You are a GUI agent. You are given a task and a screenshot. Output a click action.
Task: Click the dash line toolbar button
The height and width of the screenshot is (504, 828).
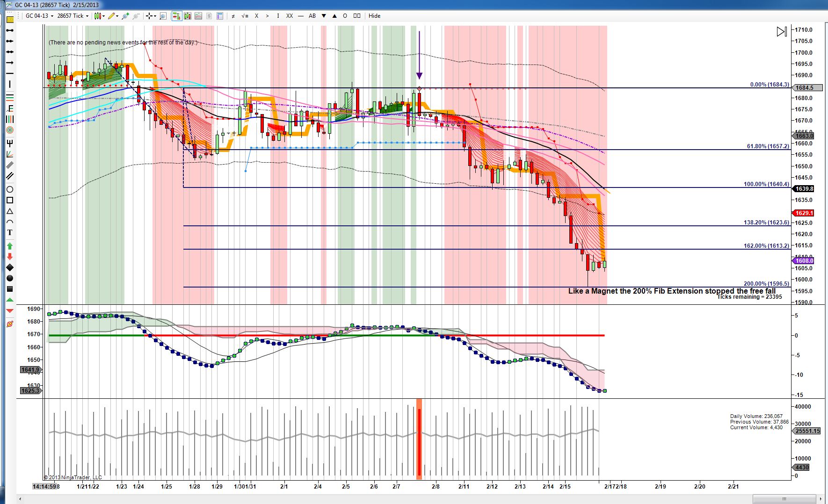click(300, 16)
